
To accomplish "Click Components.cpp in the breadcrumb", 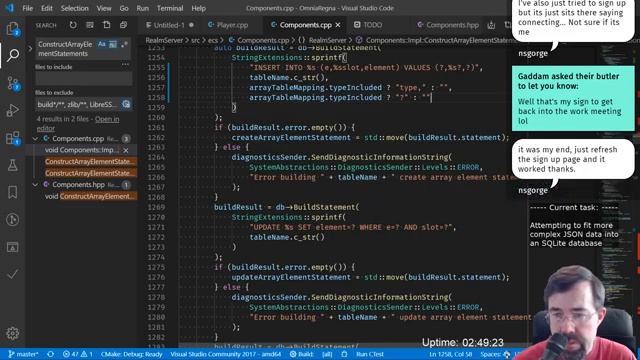I will (x=263, y=40).
